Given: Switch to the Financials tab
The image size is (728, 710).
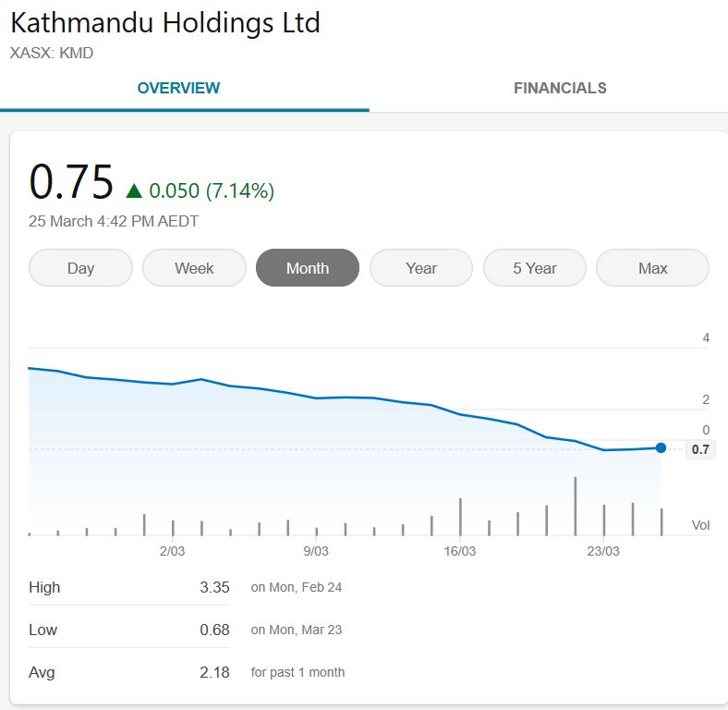Looking at the screenshot, I should click(560, 89).
